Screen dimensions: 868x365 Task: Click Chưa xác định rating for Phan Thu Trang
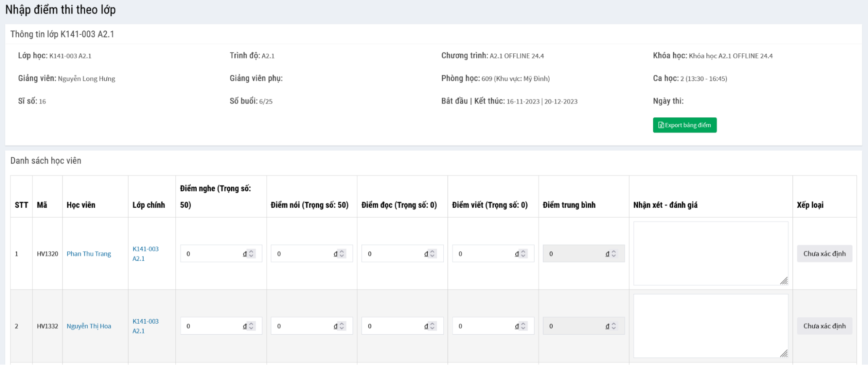click(x=824, y=254)
